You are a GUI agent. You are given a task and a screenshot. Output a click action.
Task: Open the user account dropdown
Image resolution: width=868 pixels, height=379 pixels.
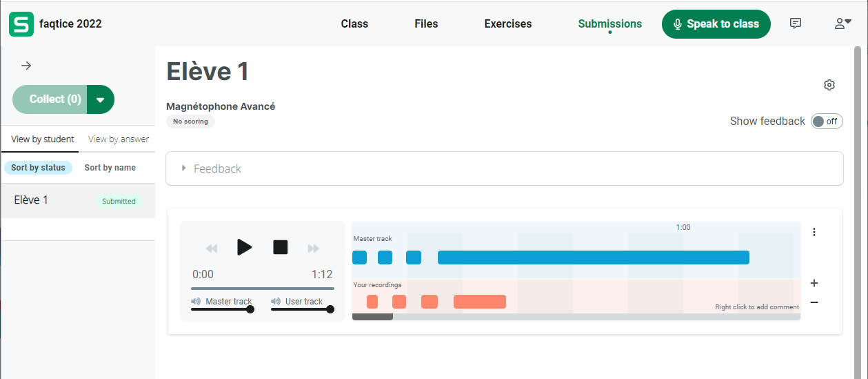[842, 23]
